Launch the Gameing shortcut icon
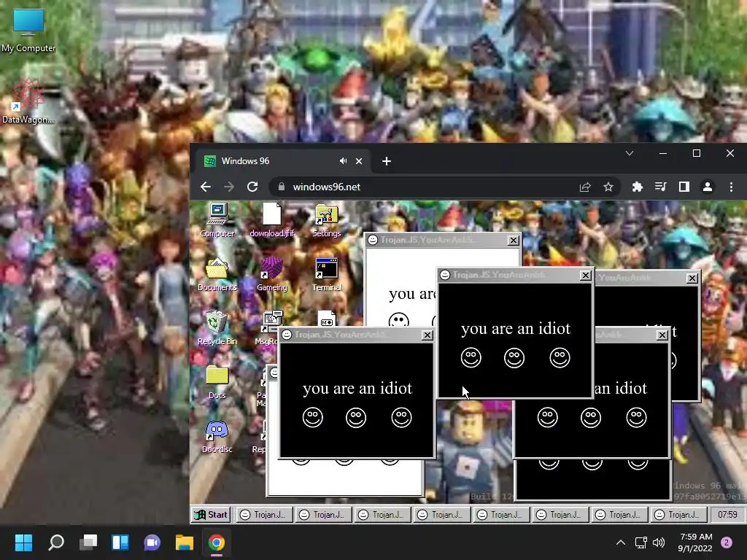 (x=272, y=274)
